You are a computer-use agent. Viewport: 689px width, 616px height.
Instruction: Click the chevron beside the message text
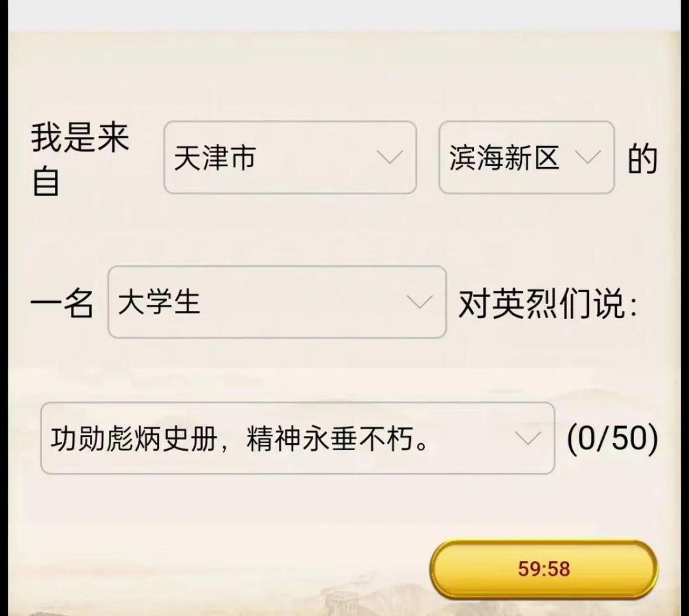pyautogui.click(x=528, y=438)
